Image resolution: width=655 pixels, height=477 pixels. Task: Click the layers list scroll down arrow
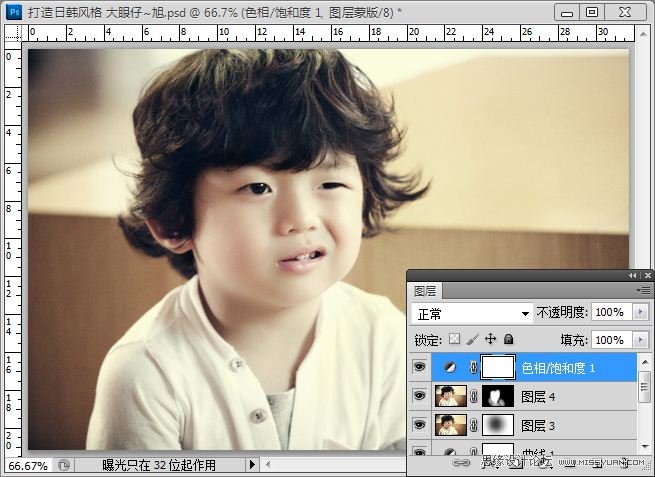[645, 446]
